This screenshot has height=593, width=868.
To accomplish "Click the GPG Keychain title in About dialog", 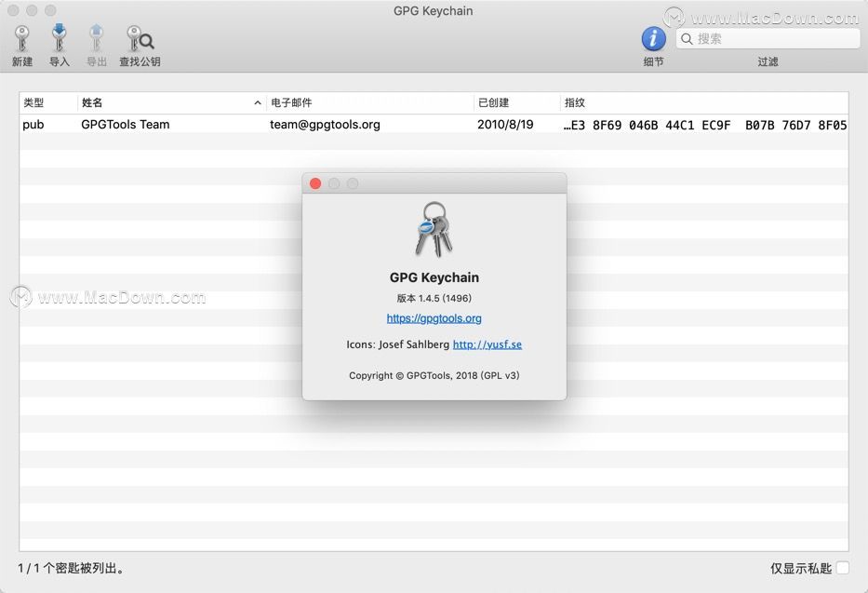I will (434, 277).
